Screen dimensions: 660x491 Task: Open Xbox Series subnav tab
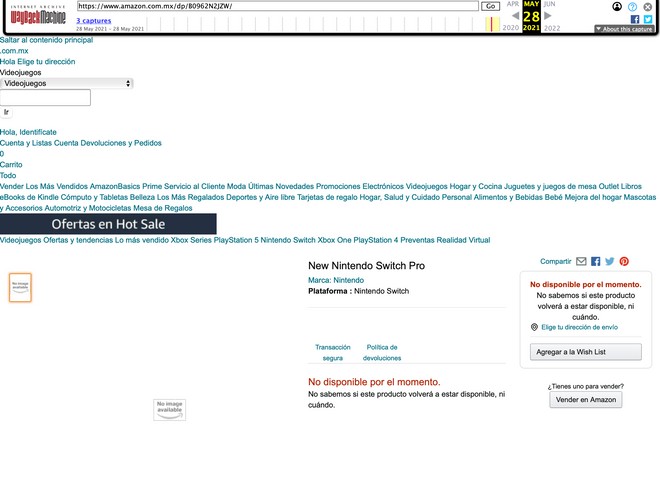coord(191,240)
